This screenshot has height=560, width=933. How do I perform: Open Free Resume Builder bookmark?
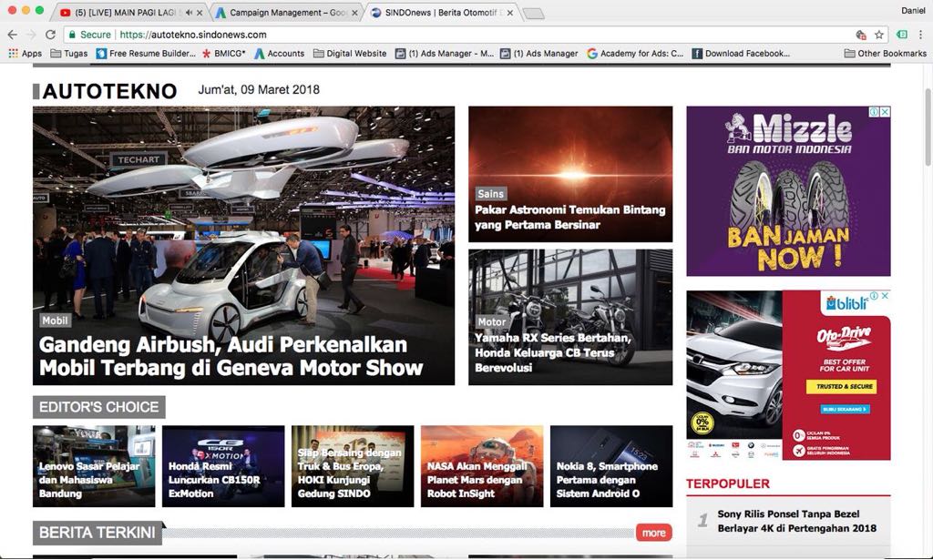pyautogui.click(x=146, y=54)
